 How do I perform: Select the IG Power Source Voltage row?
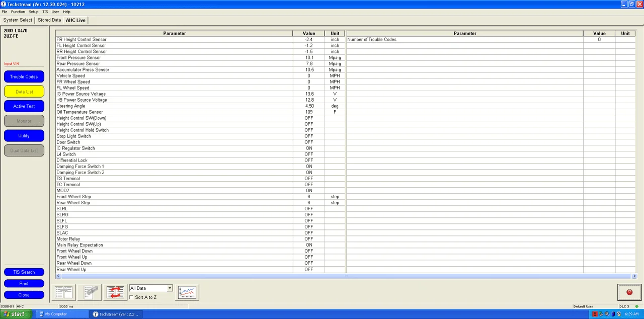click(x=200, y=94)
